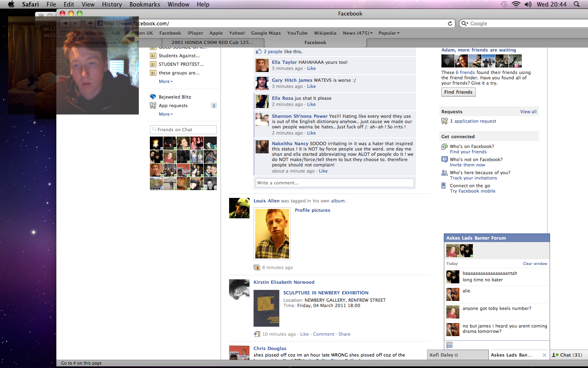Click Invite them now link
588x368 pixels.
[x=468, y=165]
